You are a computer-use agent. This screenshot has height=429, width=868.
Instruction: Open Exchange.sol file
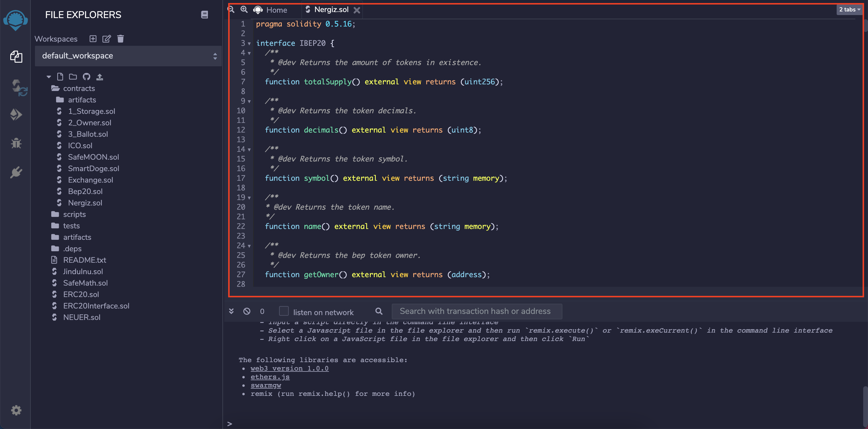(85, 180)
